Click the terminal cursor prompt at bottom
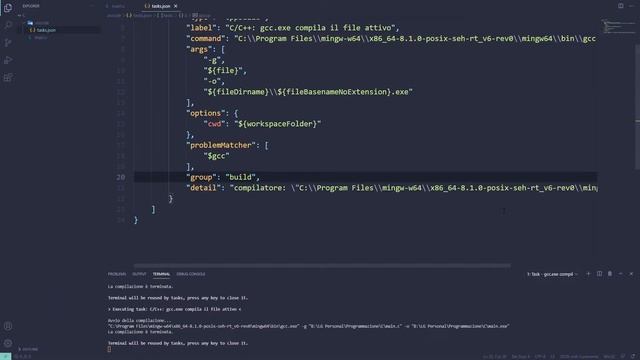The image size is (640, 360). coord(109,349)
